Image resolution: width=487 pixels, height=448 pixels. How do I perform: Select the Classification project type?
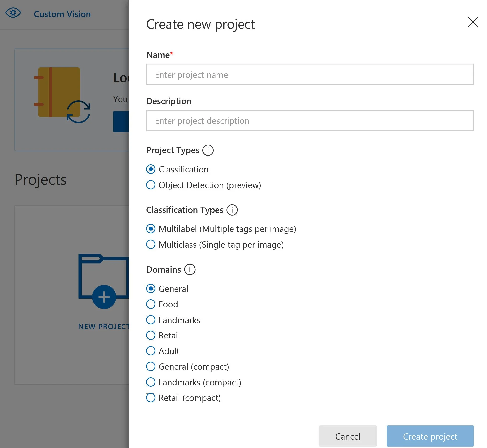coord(150,169)
